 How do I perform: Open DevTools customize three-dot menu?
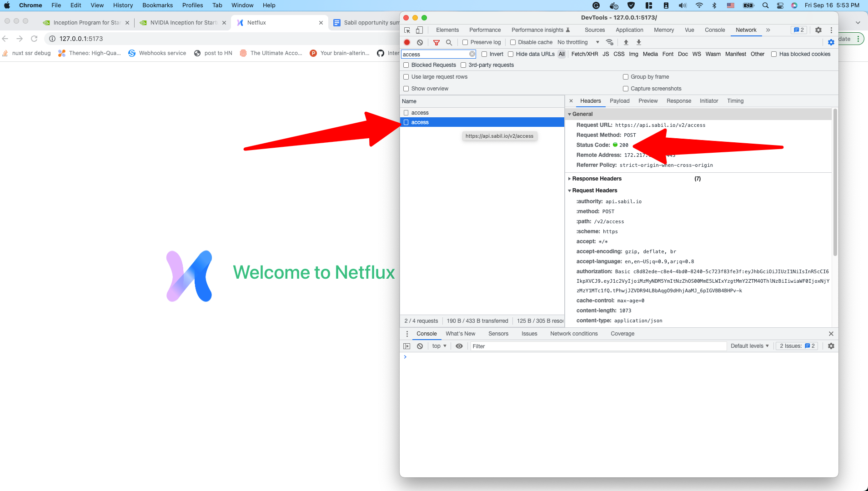(x=831, y=30)
